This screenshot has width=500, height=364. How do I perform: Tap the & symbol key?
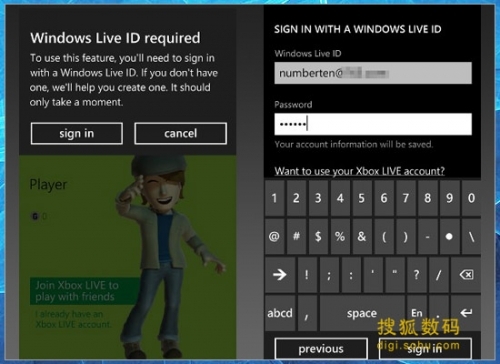tap(362, 236)
